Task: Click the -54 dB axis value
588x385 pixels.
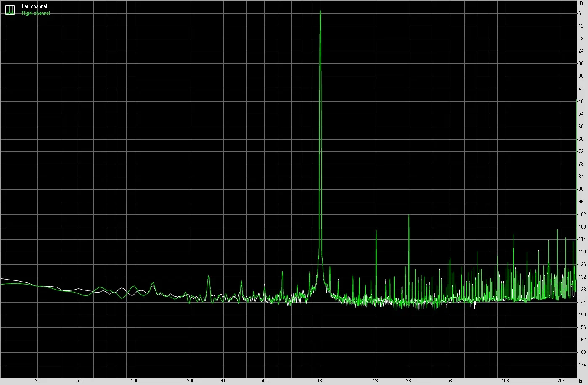Action: click(x=580, y=114)
